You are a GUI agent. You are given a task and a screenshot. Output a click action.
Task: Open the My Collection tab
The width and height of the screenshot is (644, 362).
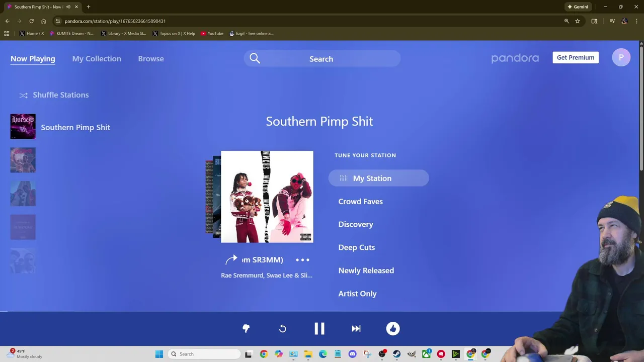click(x=97, y=59)
